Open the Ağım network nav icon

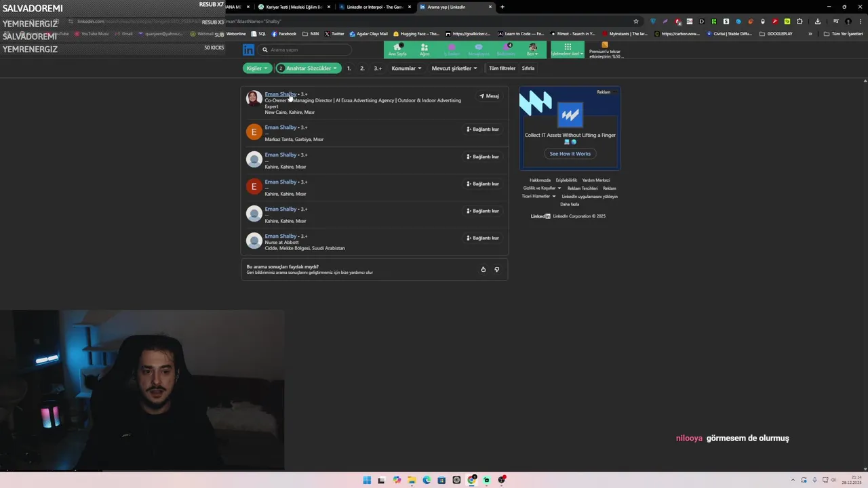pos(425,49)
